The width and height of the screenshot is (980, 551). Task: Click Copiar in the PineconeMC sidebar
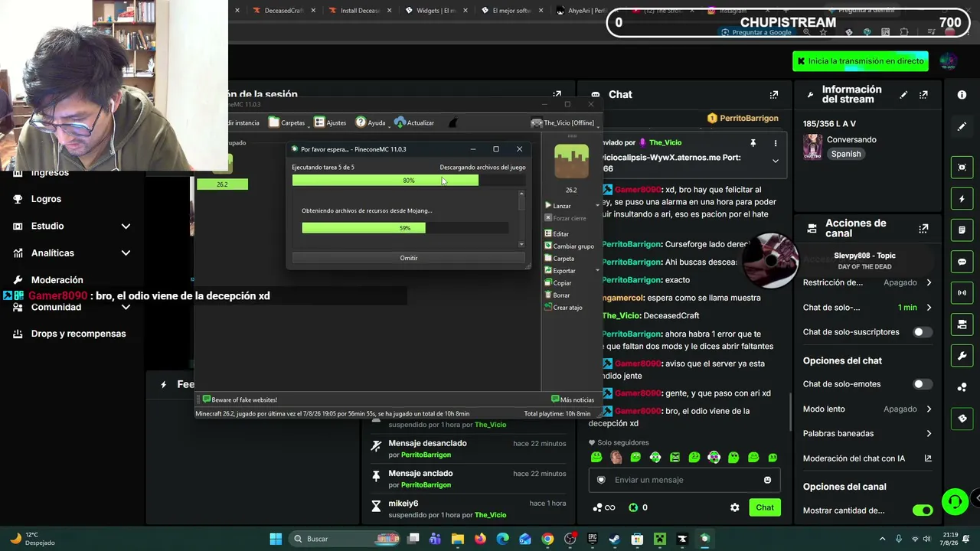557,283
